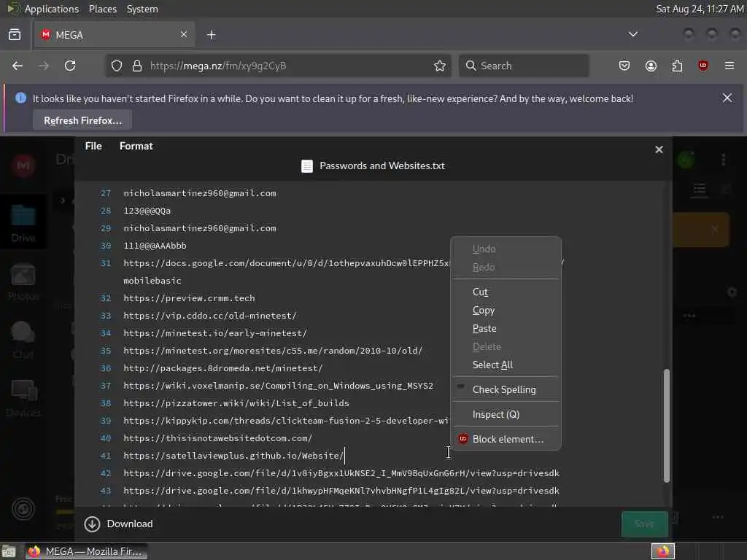Open Chat in MEGA sidebar

tap(23, 340)
